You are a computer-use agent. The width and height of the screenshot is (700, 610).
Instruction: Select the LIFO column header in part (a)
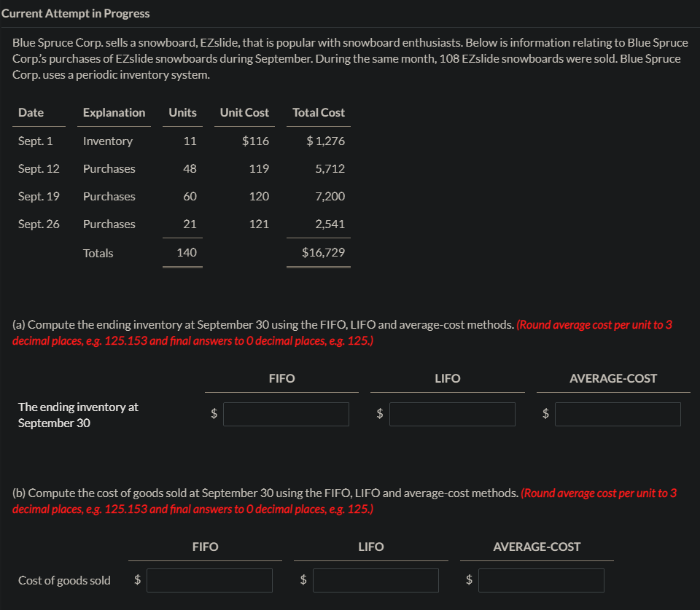point(448,378)
